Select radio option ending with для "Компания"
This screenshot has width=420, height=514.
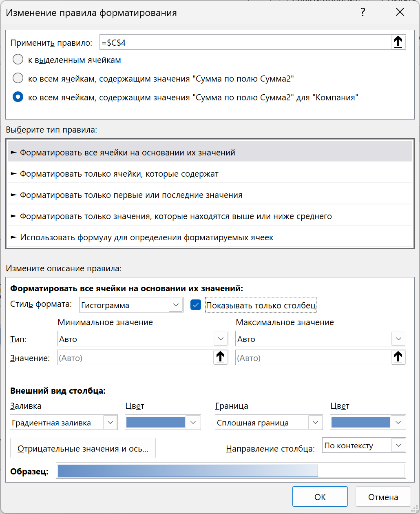coord(18,97)
